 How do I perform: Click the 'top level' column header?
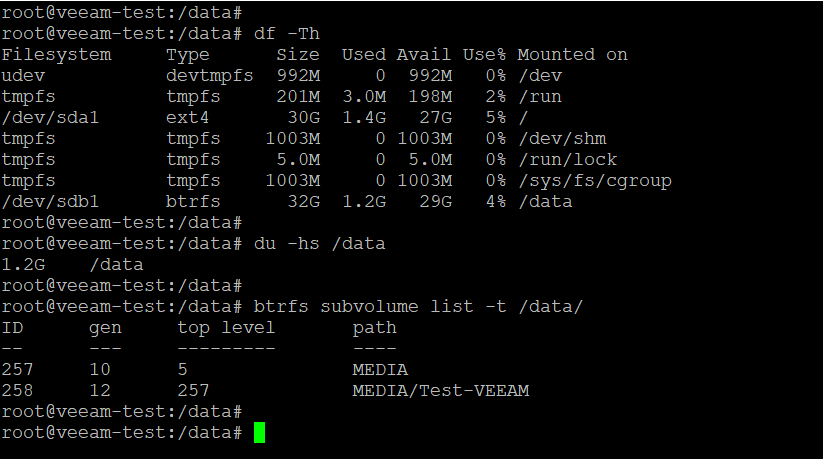tap(226, 328)
